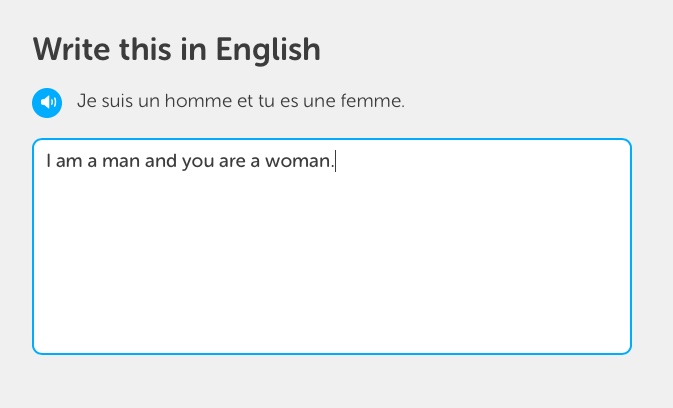Click the "Write this in English" heading
The image size is (673, 408).
coord(176,50)
